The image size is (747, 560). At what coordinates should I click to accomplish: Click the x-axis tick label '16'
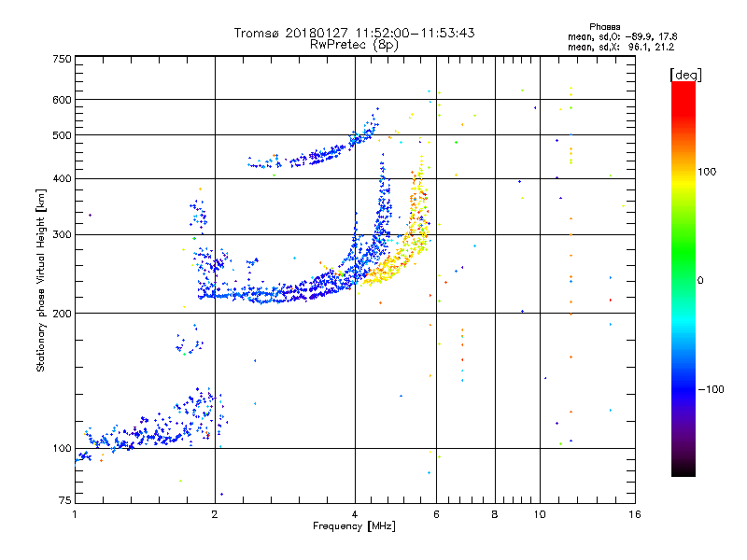click(635, 514)
